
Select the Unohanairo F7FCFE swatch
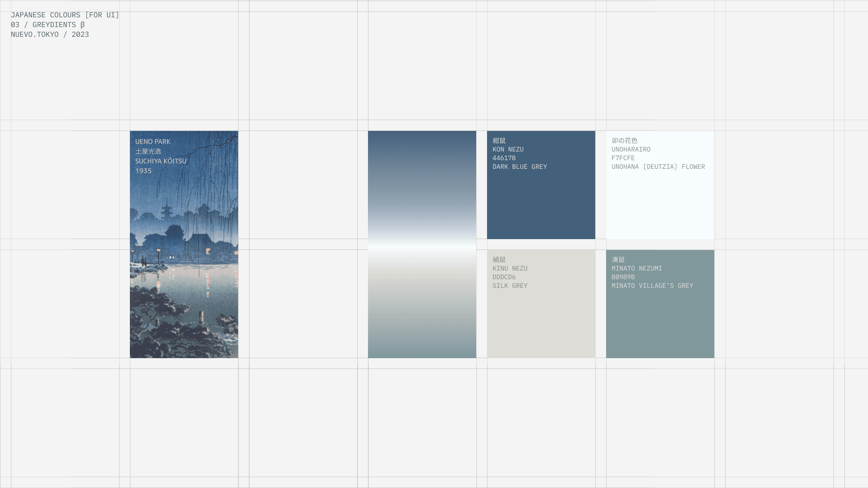pyautogui.click(x=660, y=185)
